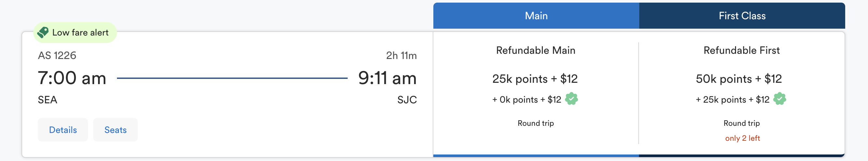Click the green checkmark badge under Refundable Main
This screenshot has height=161, width=868.
[571, 99]
